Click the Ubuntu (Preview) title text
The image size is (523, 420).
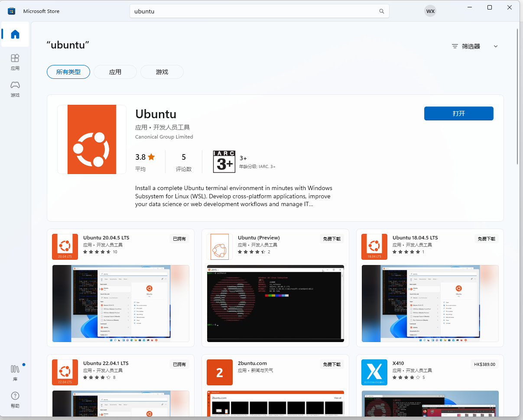tap(259, 238)
